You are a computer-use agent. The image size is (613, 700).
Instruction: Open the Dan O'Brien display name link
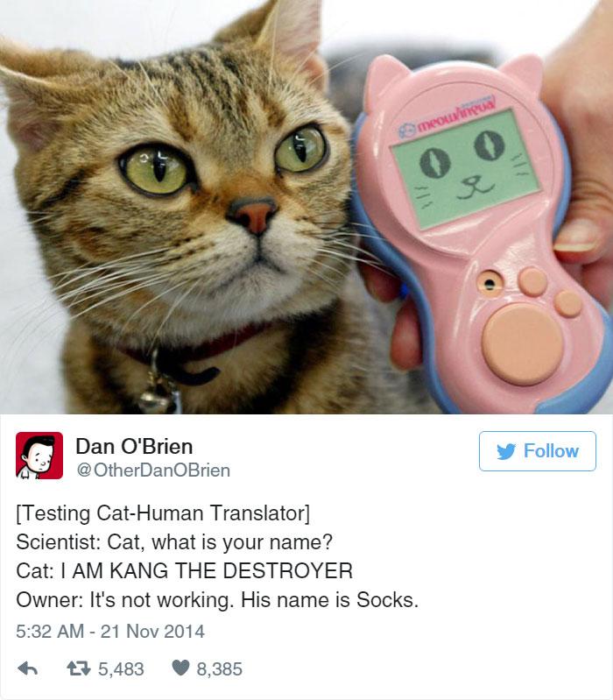(134, 446)
